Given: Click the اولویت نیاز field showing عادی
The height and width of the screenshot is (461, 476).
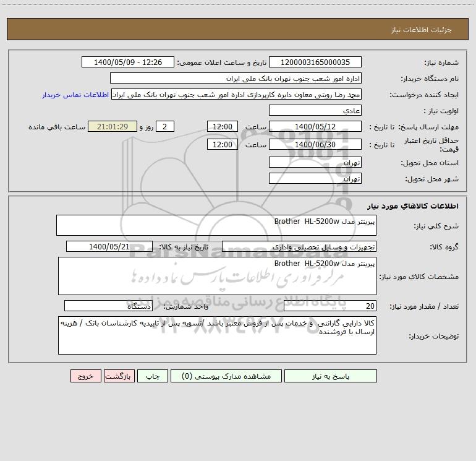Looking at the screenshot, I should pyautogui.click(x=315, y=110).
